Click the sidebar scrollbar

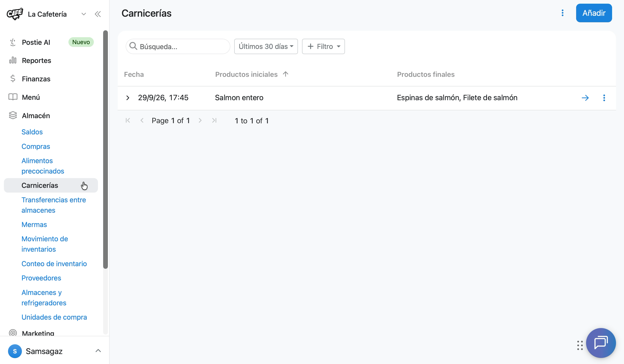click(106, 149)
